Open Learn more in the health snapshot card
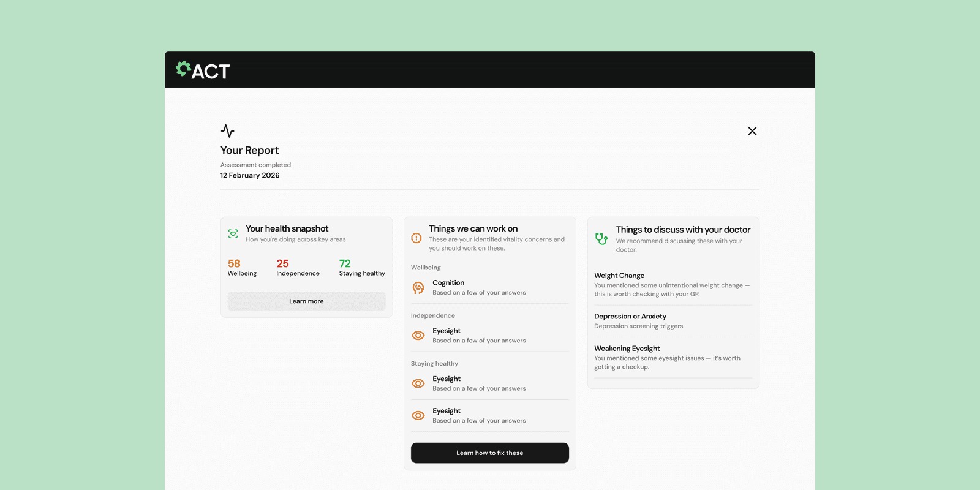Screen dimensions: 980x490 coord(306,301)
